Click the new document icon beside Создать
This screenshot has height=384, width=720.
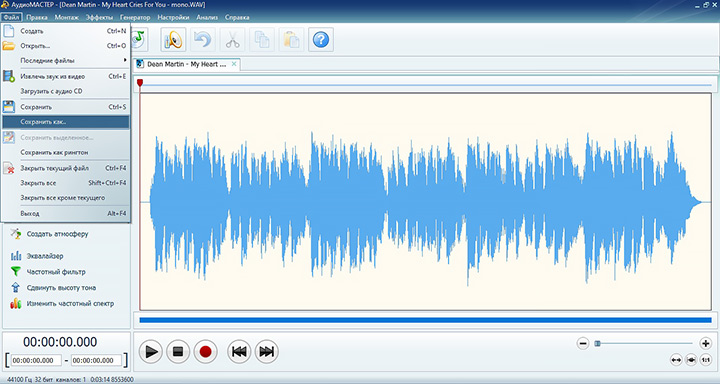point(9,31)
